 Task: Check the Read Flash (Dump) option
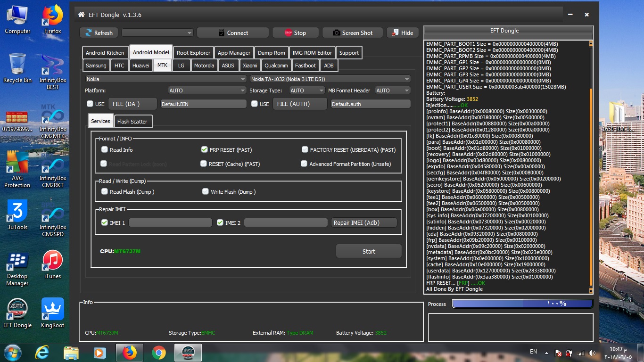[105, 192]
